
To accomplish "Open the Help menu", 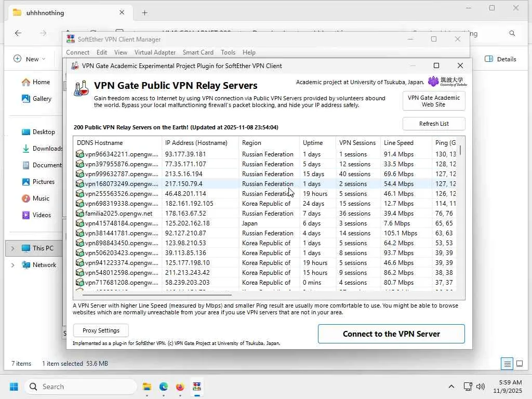I will tap(249, 52).
